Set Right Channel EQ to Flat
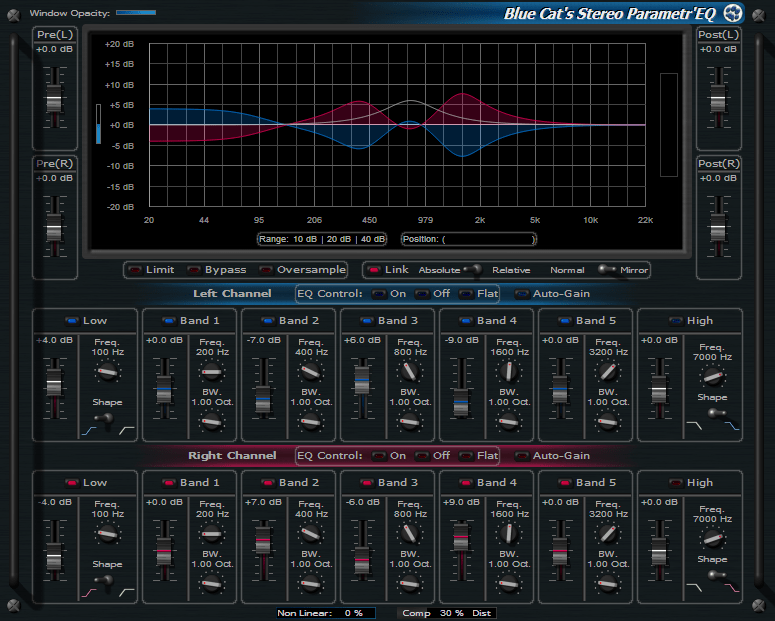This screenshot has width=775, height=621. pyautogui.click(x=466, y=456)
